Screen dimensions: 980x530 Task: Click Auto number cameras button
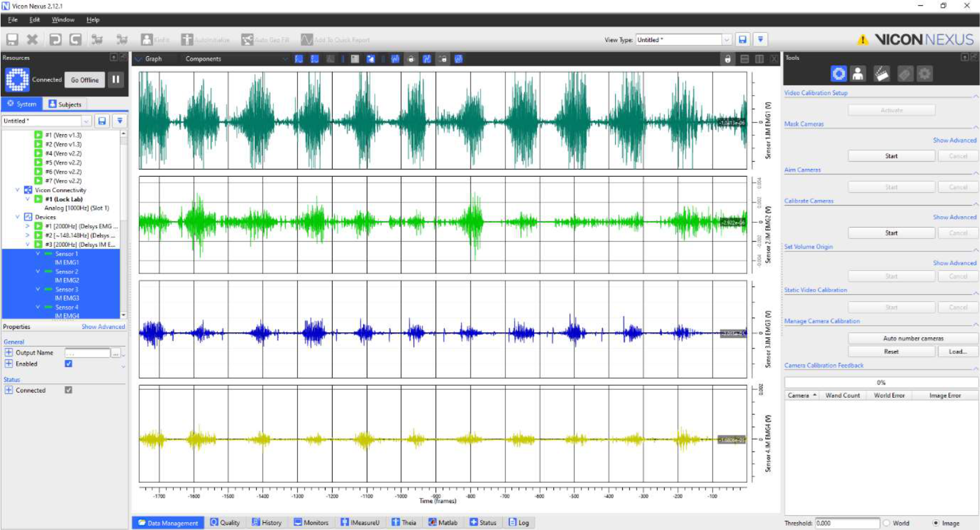point(913,338)
